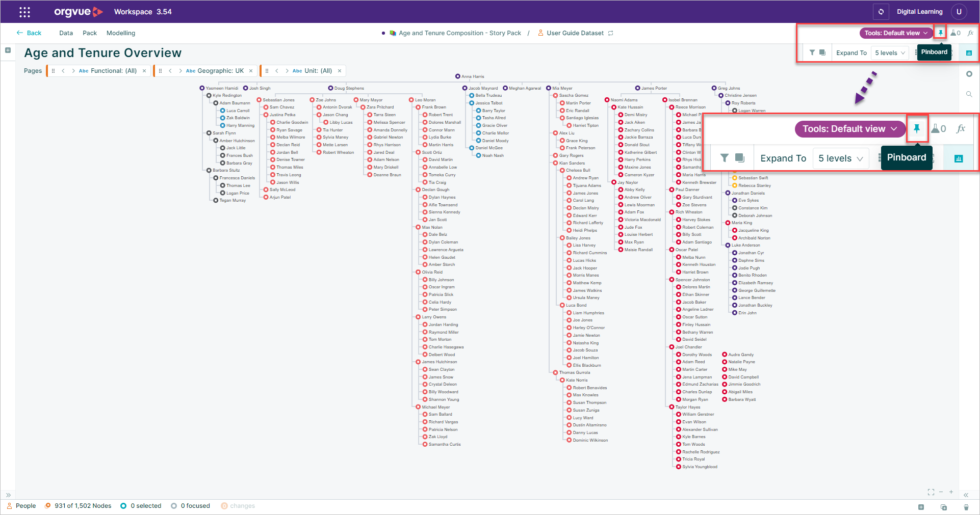Viewport: 980px width, 515px height.
Task: Open the Tools: Default view dropdown
Action: tap(896, 33)
